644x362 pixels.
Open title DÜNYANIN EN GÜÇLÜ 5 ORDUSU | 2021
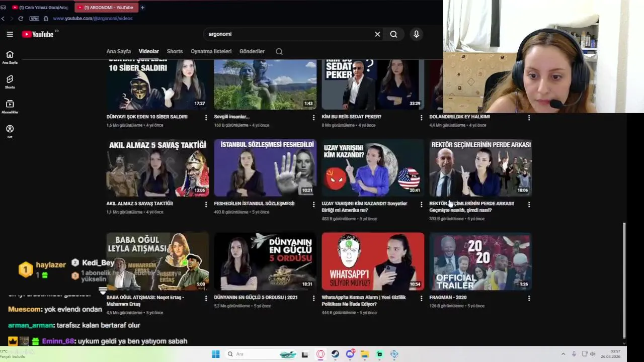[256, 297]
